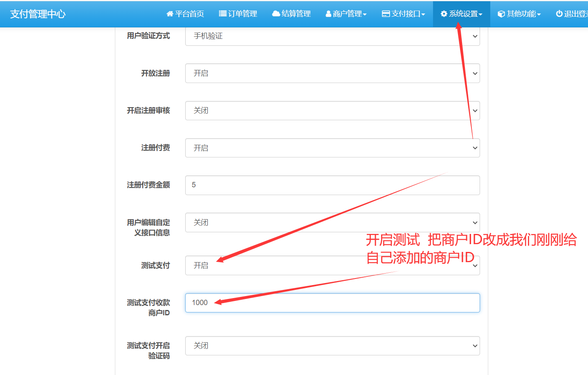Screen dimensions: 588x375
Task: Click the power icon beside 退出登录
Action: click(559, 14)
